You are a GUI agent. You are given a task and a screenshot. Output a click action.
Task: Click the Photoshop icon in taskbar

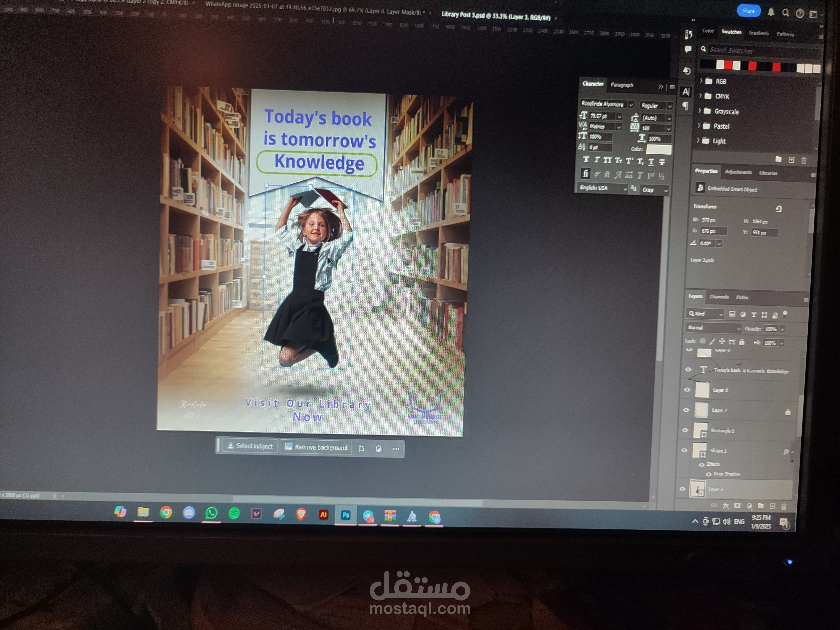point(346,515)
